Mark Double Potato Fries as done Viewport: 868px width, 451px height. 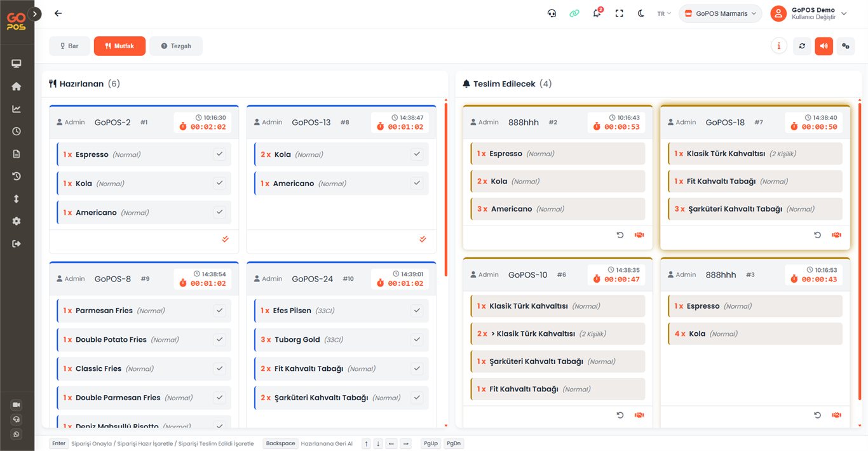tap(219, 339)
